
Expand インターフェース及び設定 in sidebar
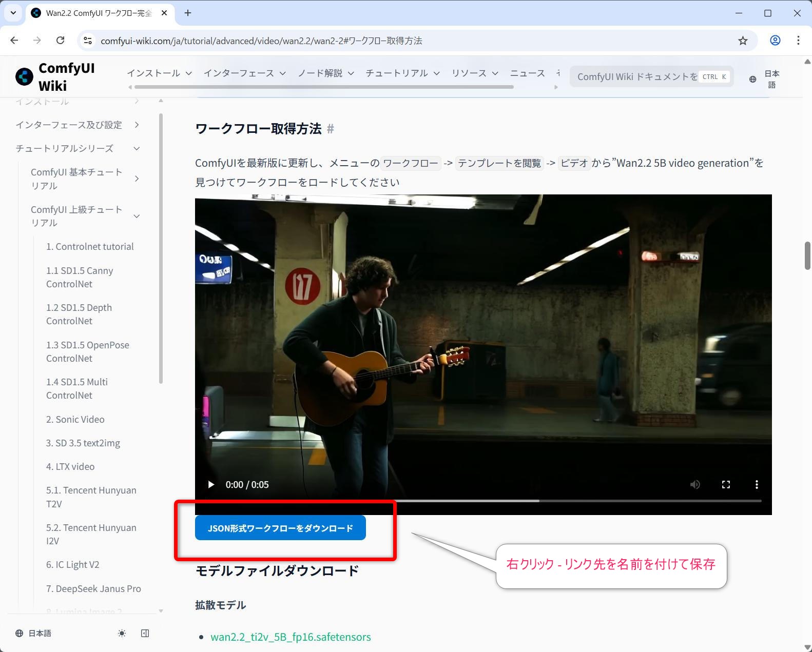pyautogui.click(x=78, y=125)
